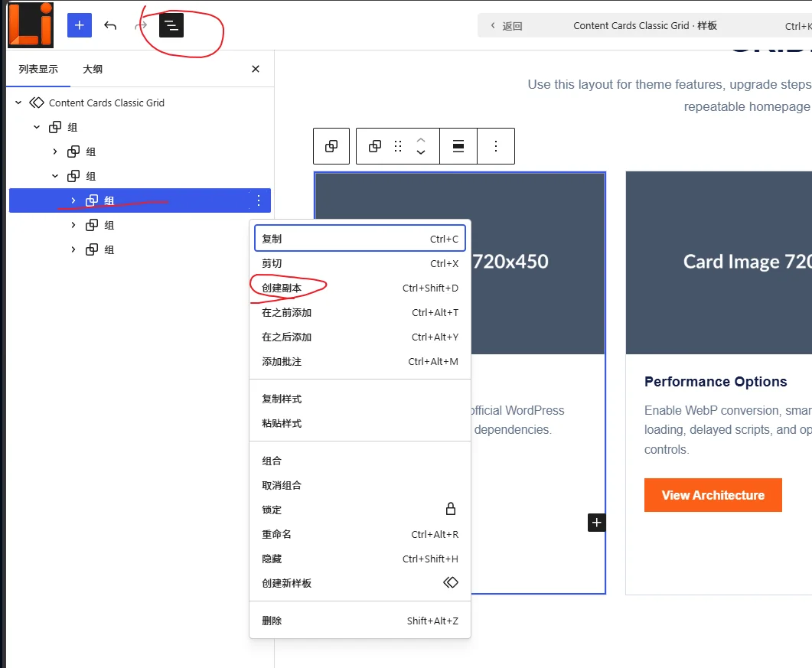812x668 pixels.
Task: Click the first card image 720x450 placeholder
Action: [x=537, y=263]
